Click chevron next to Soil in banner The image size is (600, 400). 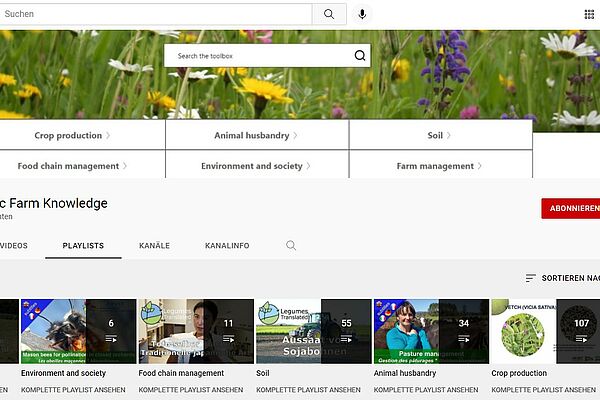448,136
